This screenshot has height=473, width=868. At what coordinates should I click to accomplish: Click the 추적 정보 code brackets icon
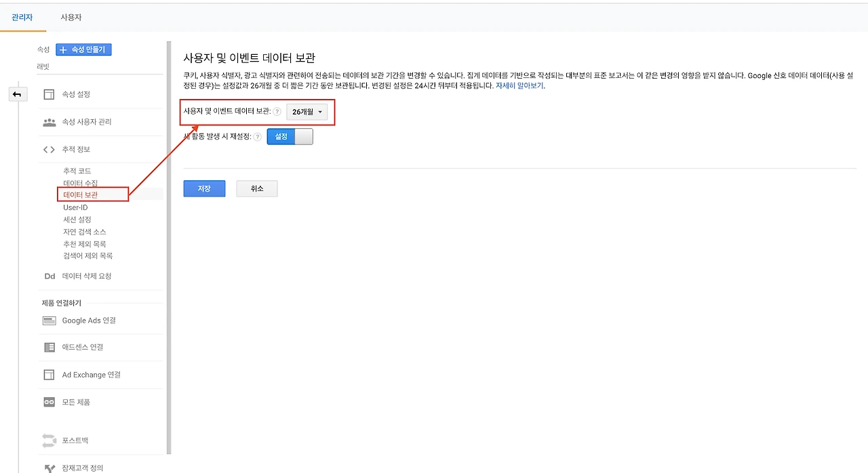(49, 149)
